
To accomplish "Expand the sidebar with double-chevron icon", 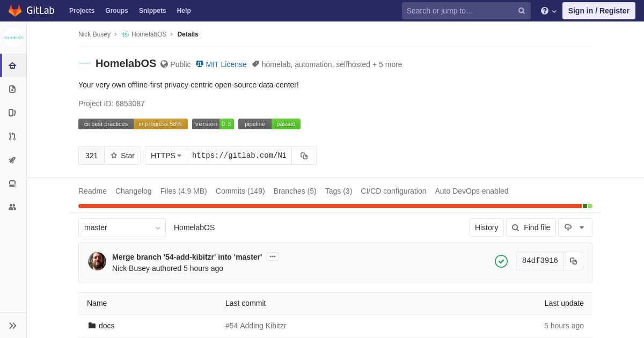I will pyautogui.click(x=13, y=326).
